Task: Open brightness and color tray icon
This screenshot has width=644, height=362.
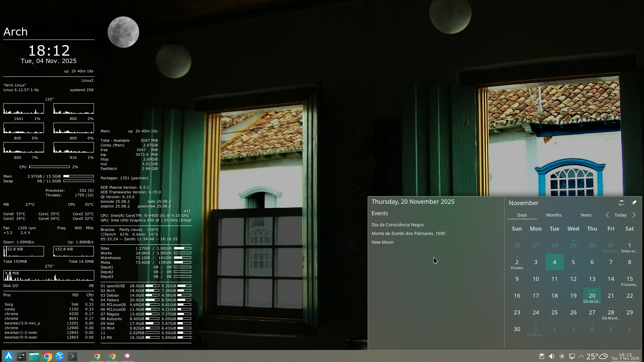Action: click(562, 356)
